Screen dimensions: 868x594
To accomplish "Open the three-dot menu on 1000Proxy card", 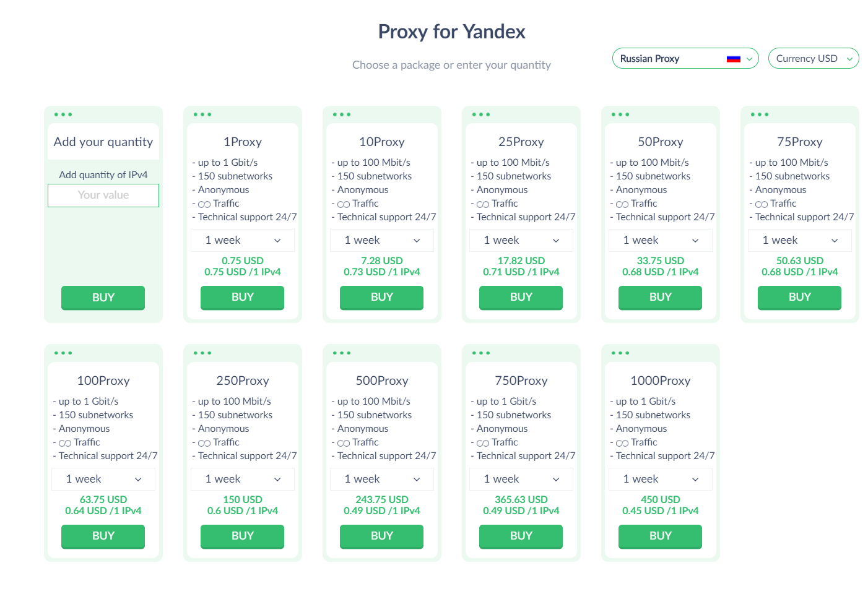I will click(x=620, y=353).
